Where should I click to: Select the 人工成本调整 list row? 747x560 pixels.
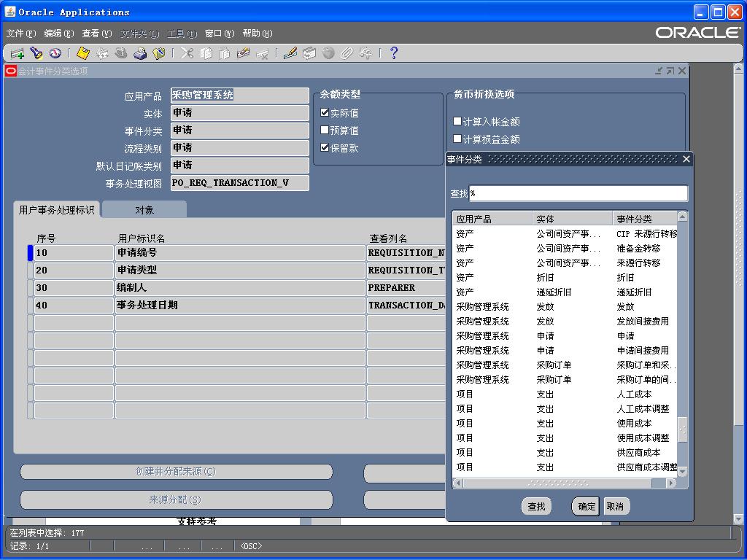tap(565, 409)
